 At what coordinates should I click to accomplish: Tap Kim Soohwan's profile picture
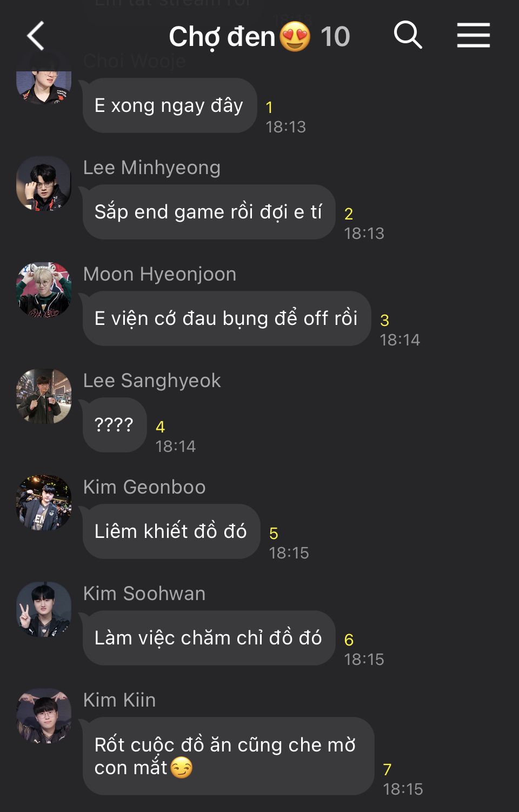[44, 610]
